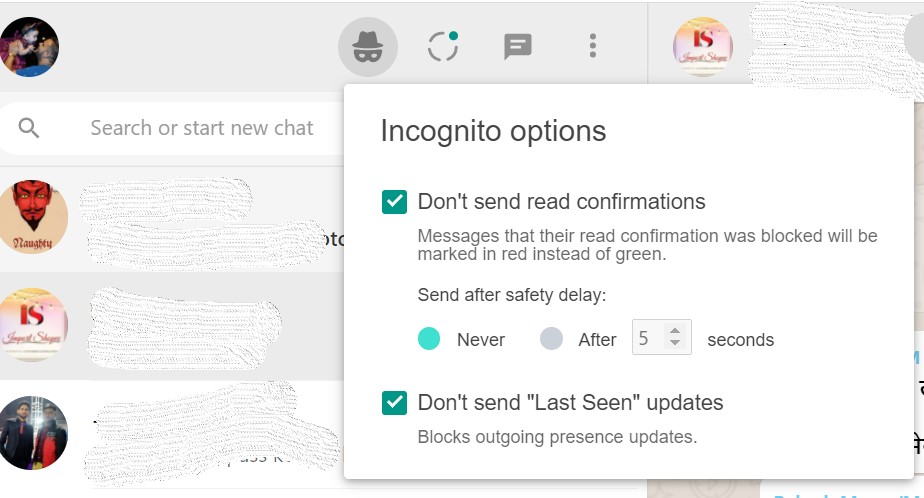924x498 pixels.
Task: Click your own profile picture at top left
Action: tap(29, 47)
